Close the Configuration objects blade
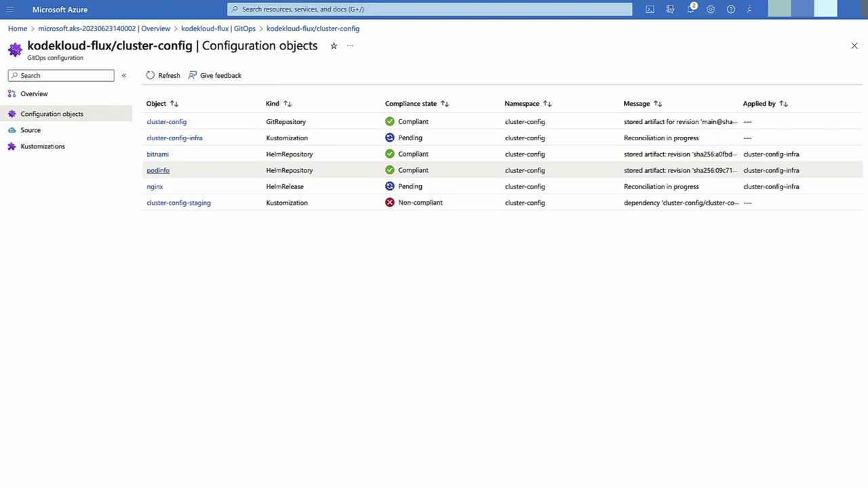Viewport: 868px width, 488px height. [854, 45]
